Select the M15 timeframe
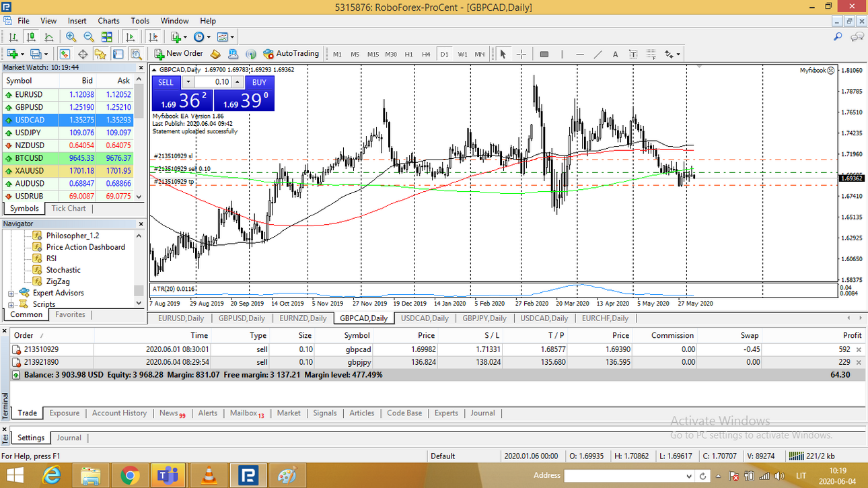868x488 pixels. [373, 54]
